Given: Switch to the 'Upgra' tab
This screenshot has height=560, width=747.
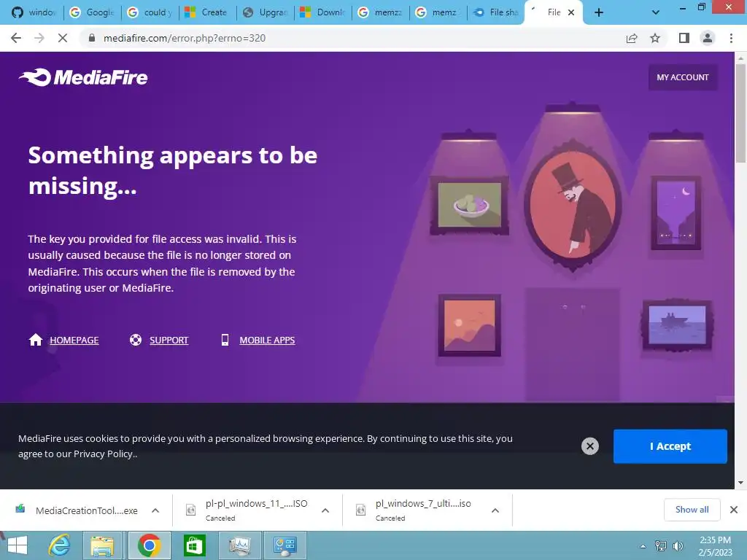Looking at the screenshot, I should 265,12.
